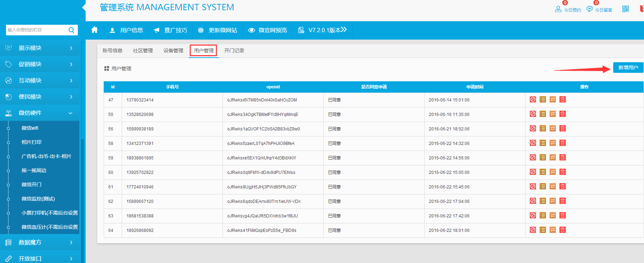This screenshot has width=644, height=263.
Task: Open 微官网预览 in top navigation
Action: click(268, 30)
